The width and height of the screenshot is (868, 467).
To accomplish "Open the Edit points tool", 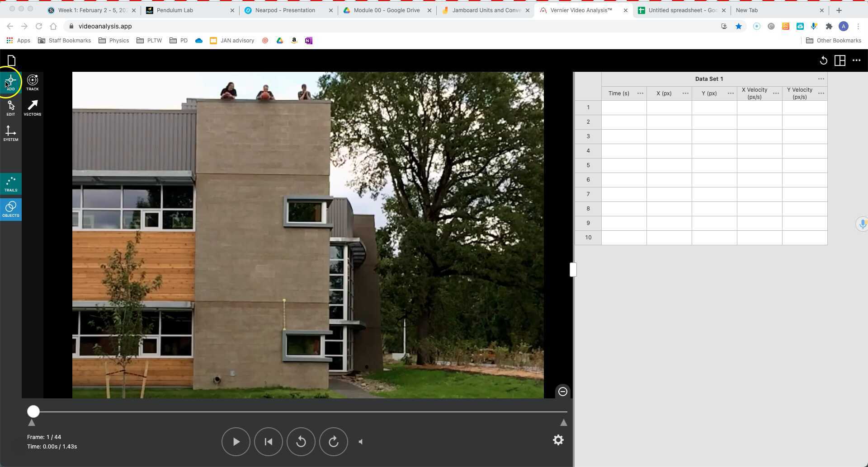I will pos(10,108).
